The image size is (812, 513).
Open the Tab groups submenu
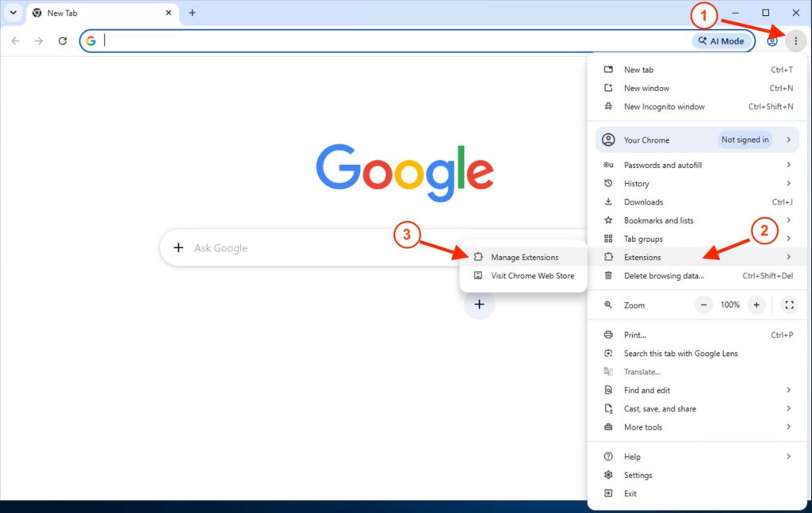click(x=698, y=239)
